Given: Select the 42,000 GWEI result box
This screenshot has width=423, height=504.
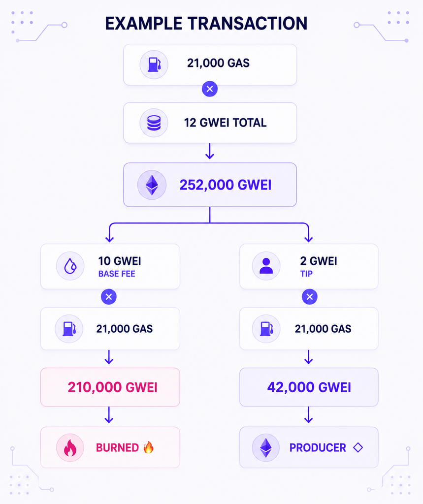Looking at the screenshot, I should 309,387.
